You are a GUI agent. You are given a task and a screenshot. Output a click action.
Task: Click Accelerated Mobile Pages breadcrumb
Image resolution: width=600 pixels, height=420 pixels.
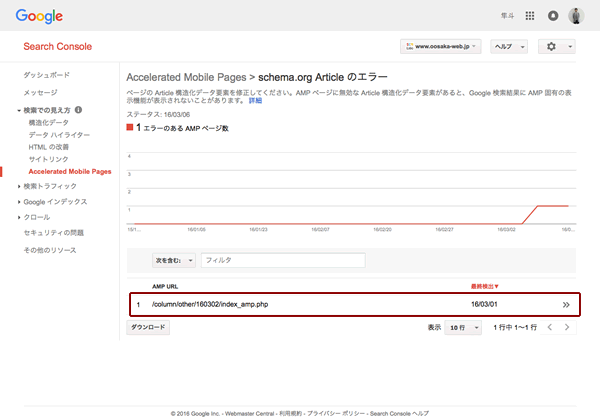186,77
